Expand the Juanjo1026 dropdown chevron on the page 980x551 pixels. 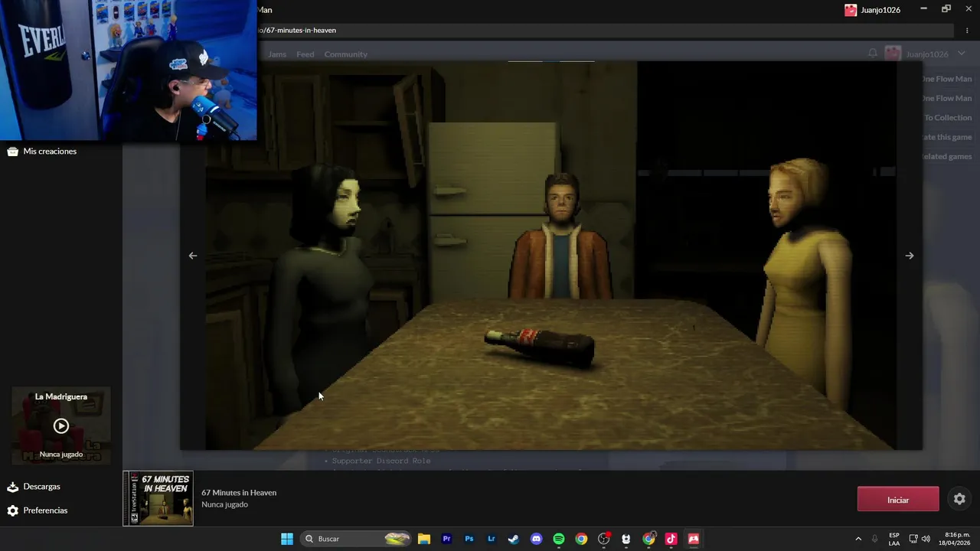[962, 54]
